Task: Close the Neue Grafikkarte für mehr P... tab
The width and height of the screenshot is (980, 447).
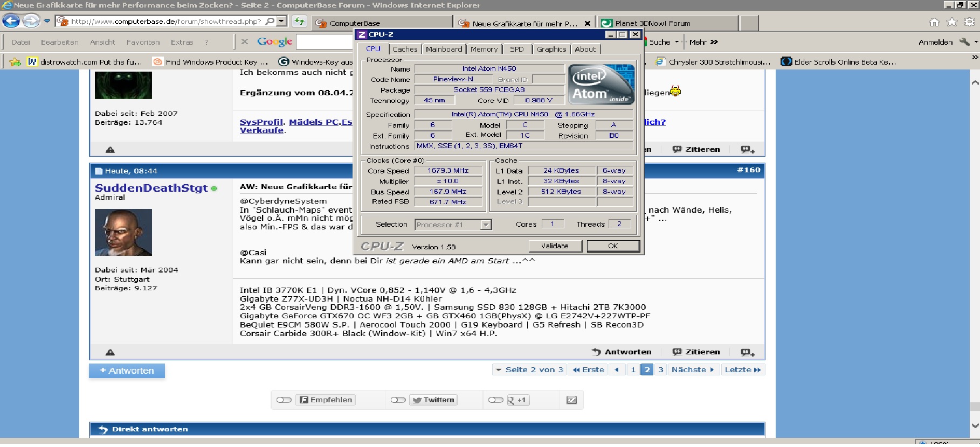Action: (x=588, y=23)
